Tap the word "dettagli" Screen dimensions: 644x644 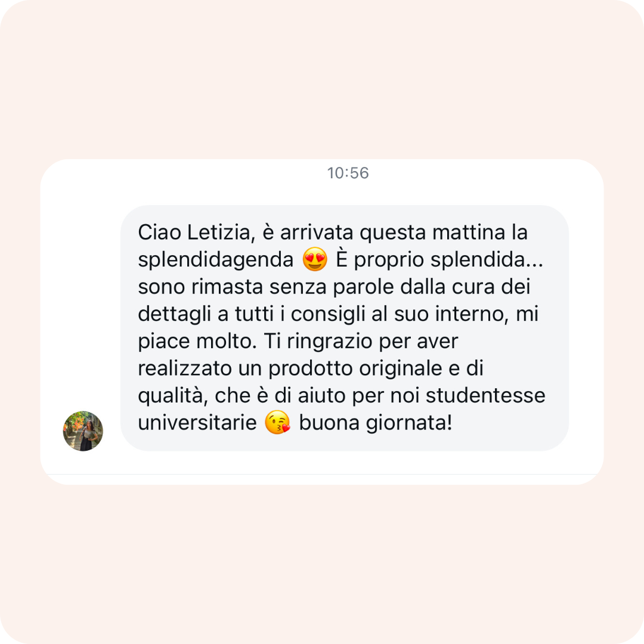(175, 314)
